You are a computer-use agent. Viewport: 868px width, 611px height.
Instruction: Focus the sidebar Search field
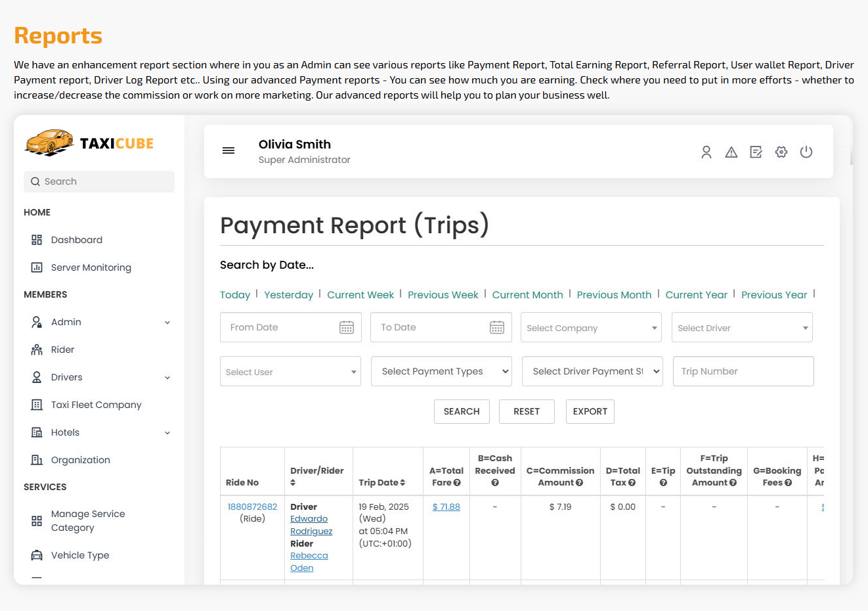click(99, 181)
